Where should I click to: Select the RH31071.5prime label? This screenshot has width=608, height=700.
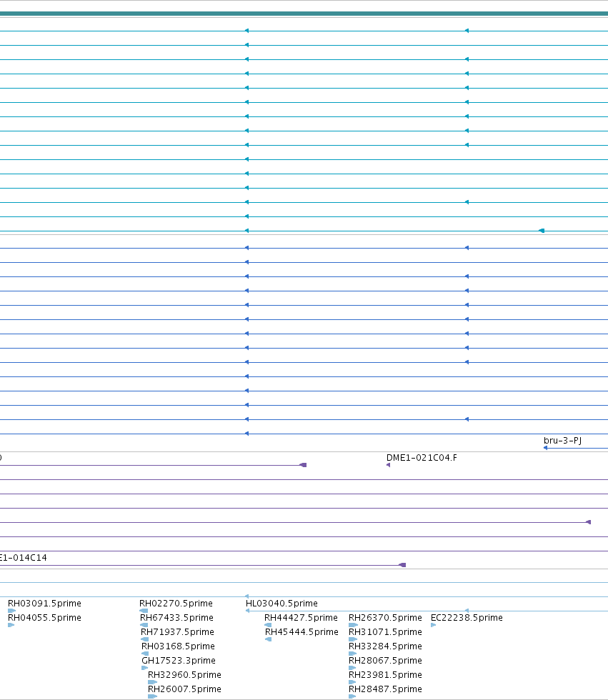(x=385, y=631)
